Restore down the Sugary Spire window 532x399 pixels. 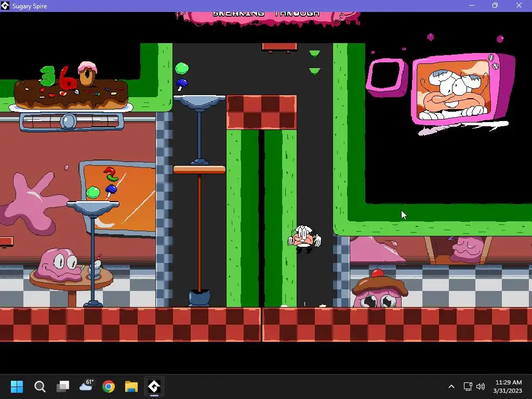pyautogui.click(x=495, y=5)
